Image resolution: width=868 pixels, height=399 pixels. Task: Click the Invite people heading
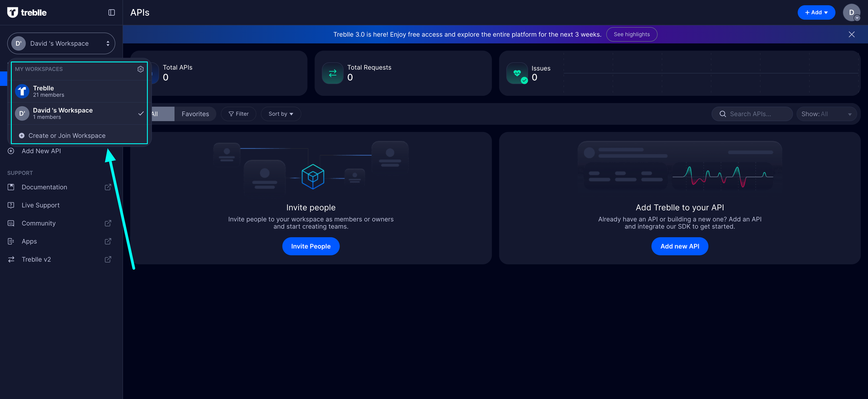click(311, 208)
